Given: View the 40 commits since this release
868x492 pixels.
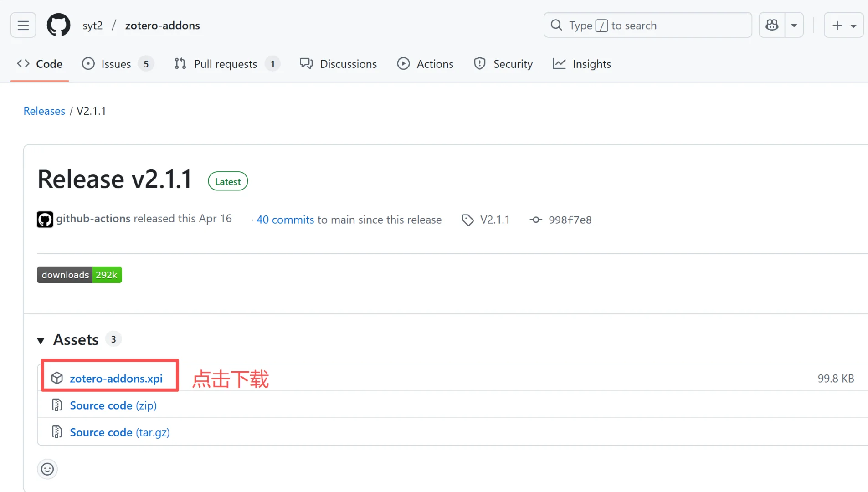Looking at the screenshot, I should 285,220.
